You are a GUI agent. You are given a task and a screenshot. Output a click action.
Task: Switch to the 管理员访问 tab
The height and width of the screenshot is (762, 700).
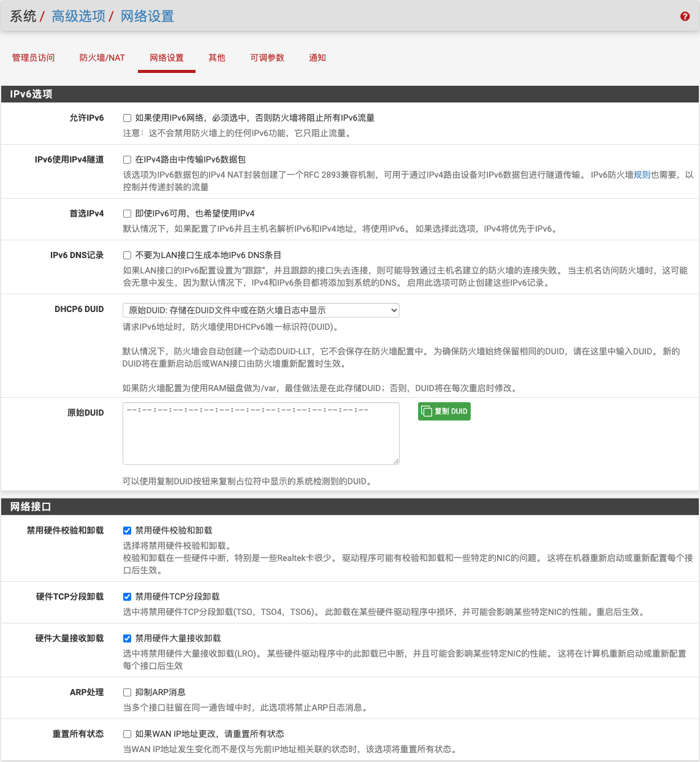33,58
